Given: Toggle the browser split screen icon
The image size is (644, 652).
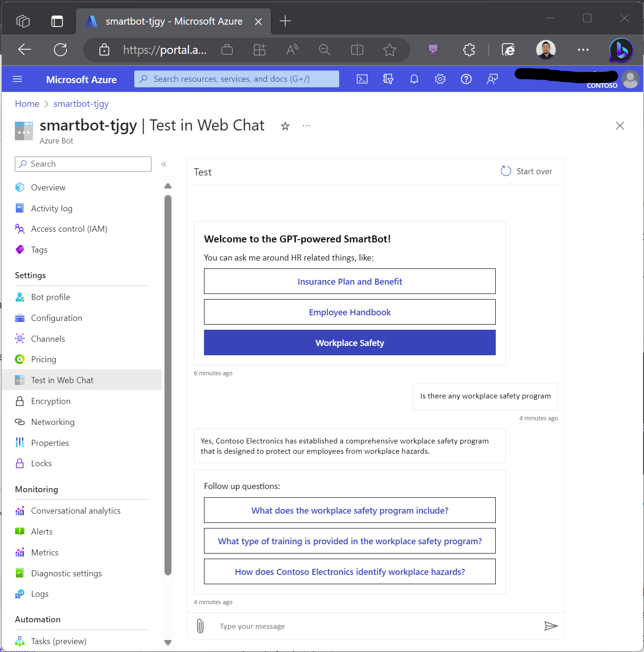Looking at the screenshot, I should click(357, 49).
